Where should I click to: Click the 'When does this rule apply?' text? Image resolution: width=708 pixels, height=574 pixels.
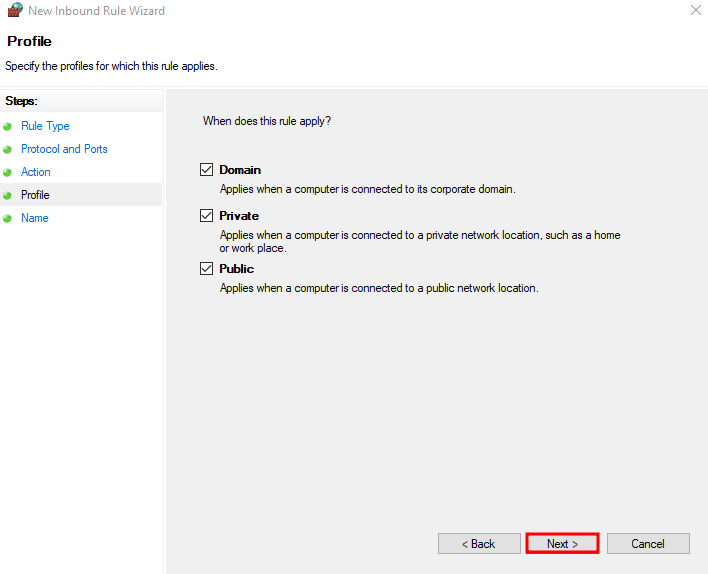point(267,121)
